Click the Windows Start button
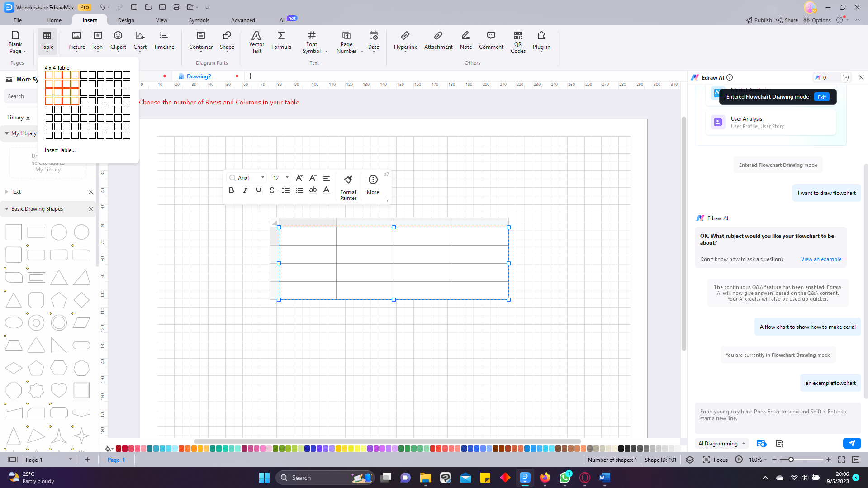 point(264,477)
